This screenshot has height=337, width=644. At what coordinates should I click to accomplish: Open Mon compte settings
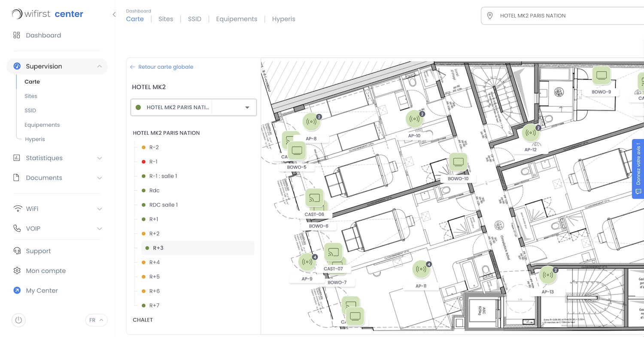click(x=46, y=271)
